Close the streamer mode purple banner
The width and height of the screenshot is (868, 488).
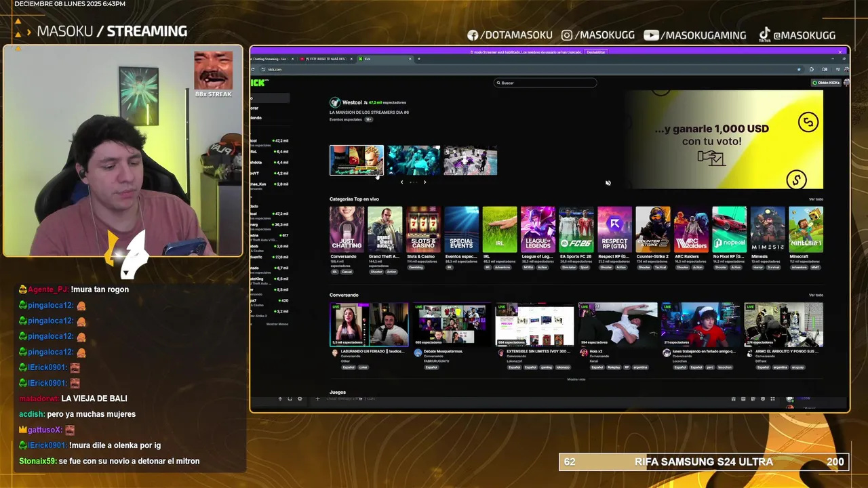(x=840, y=52)
